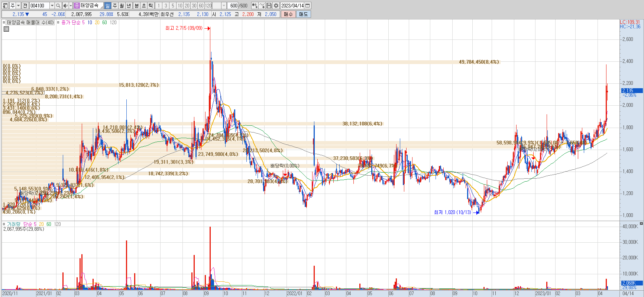Click the line-tool icon beside save
The image size is (644, 297).
(x=262, y=6)
